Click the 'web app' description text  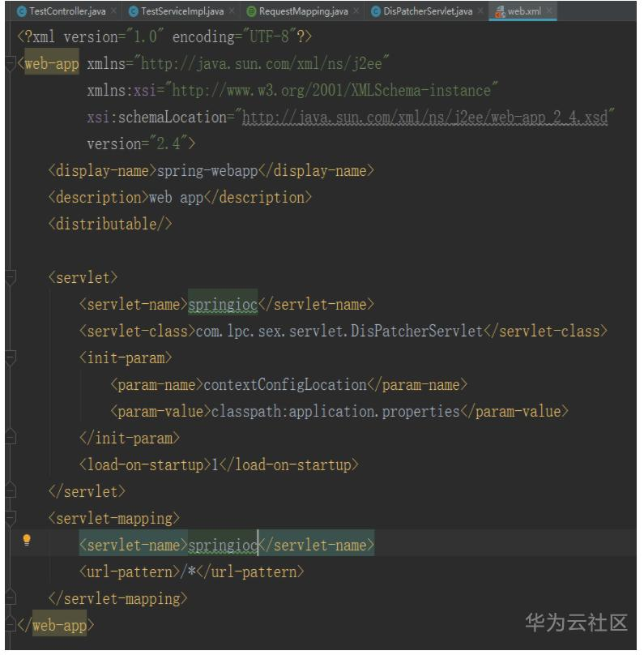point(176,198)
